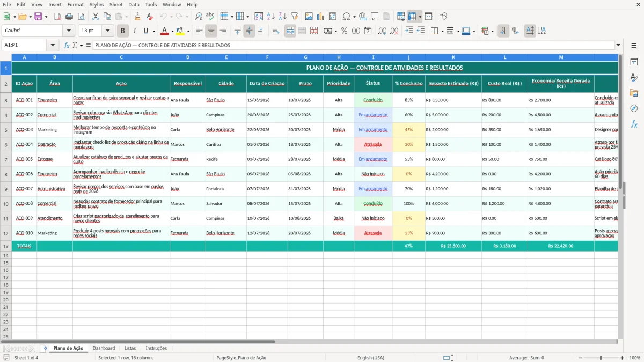644x362 pixels.
Task: Insert an image
Action: [x=309, y=17]
